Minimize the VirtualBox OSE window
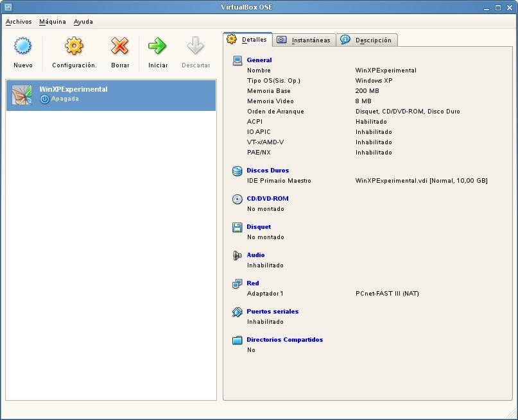518x420 pixels. (x=487, y=8)
